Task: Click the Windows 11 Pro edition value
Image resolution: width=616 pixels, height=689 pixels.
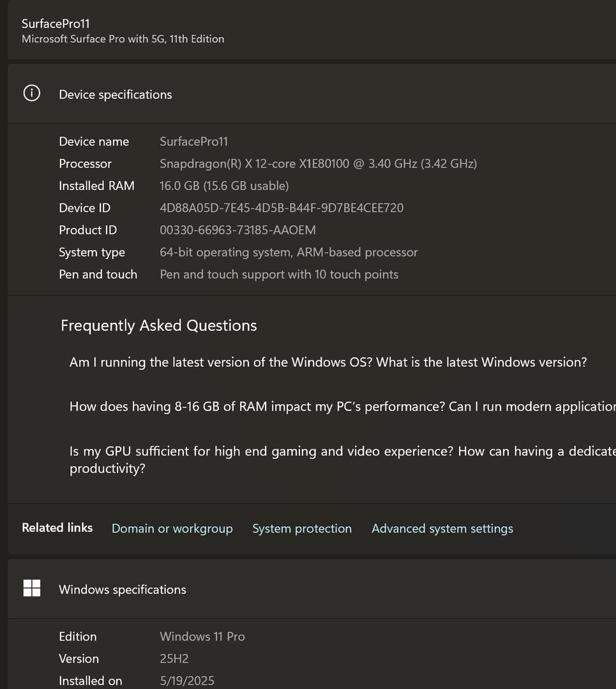Action: click(202, 637)
